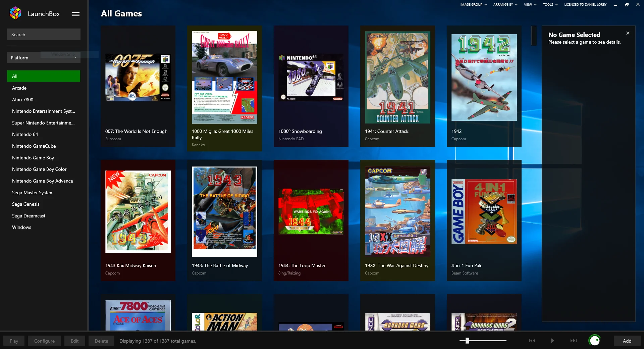
Task: Select the All platform filter
Action: click(x=44, y=76)
